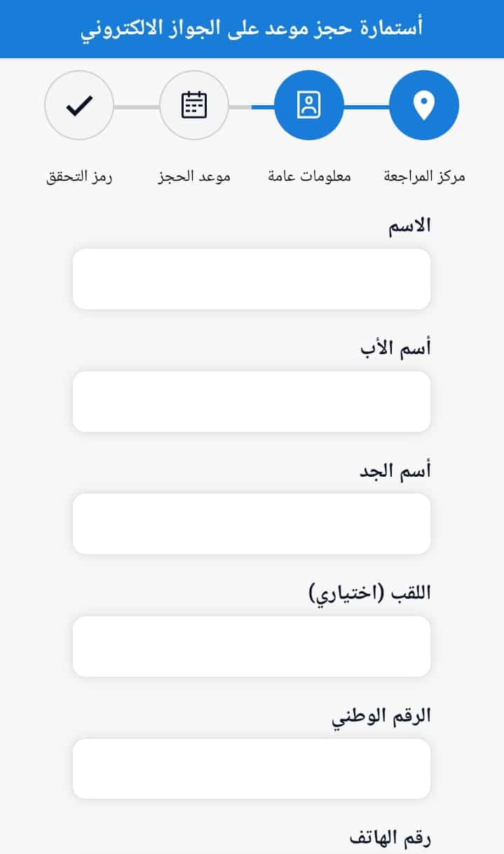Screen dimensions: 504x854
Task: Click the location pin step icon
Action: pyautogui.click(x=423, y=106)
